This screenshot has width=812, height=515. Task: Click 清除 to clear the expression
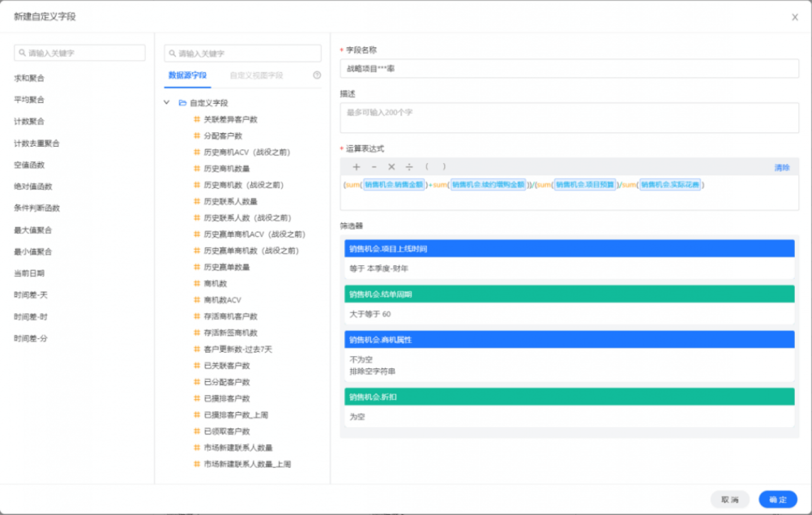pyautogui.click(x=782, y=167)
